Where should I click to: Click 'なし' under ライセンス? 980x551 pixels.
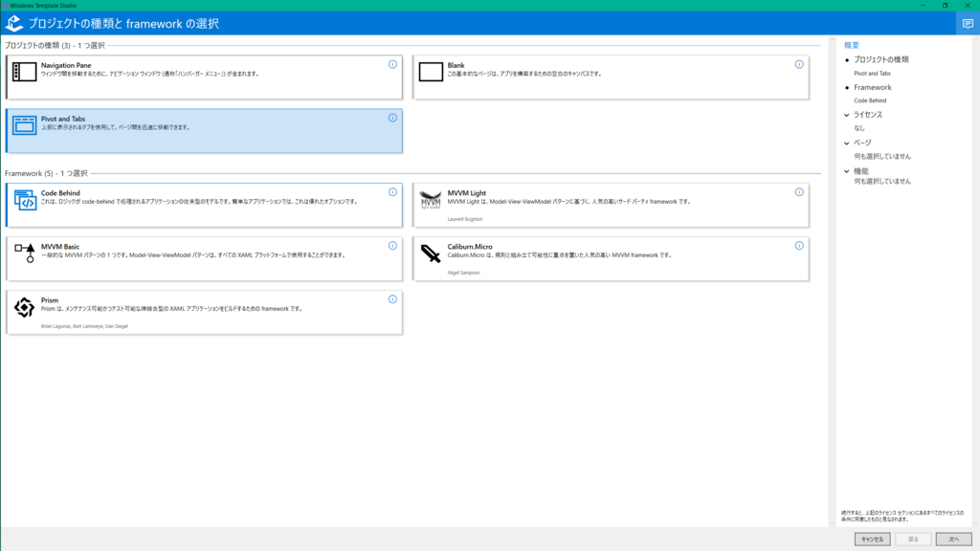coord(859,128)
